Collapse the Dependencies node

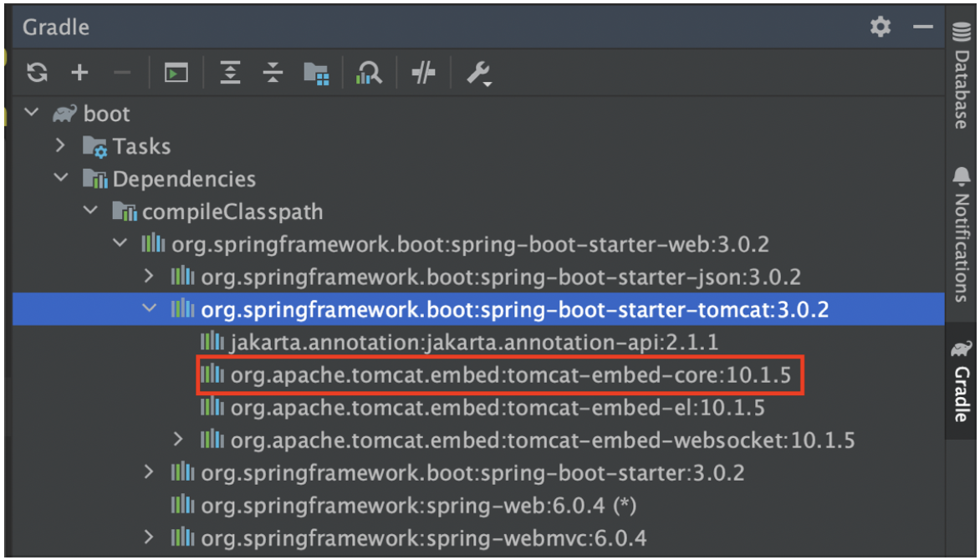coord(61,178)
